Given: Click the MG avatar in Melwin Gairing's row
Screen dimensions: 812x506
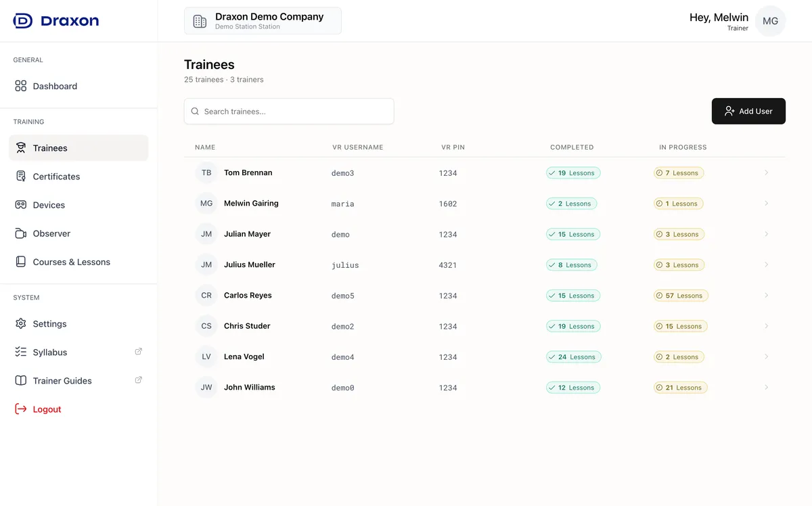Looking at the screenshot, I should pos(206,204).
